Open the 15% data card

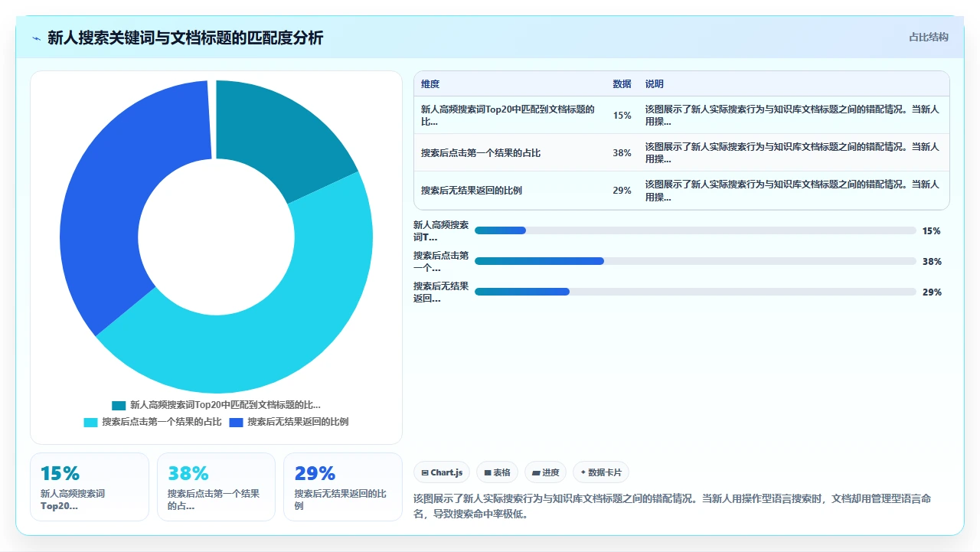(90, 487)
